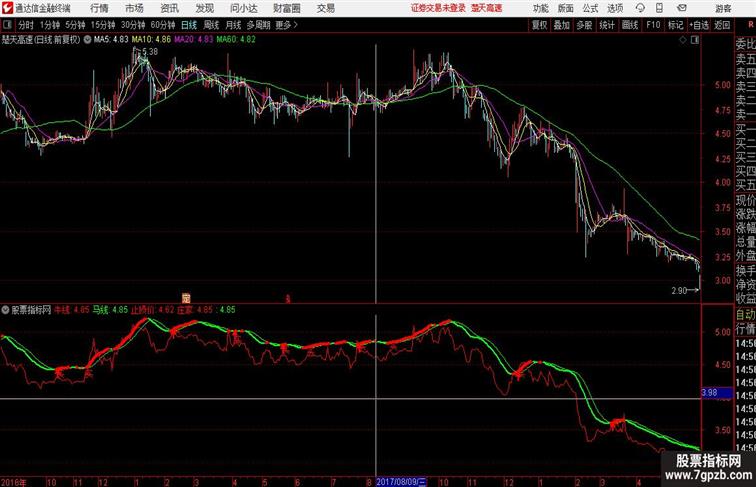756x487 pixels.
Task: Click 楚天高速(日线 前复权) chart title
Action: (41, 40)
